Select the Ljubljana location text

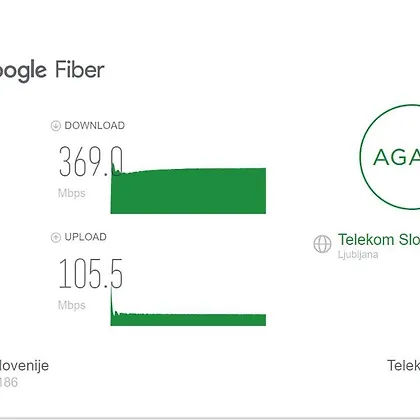(358, 255)
